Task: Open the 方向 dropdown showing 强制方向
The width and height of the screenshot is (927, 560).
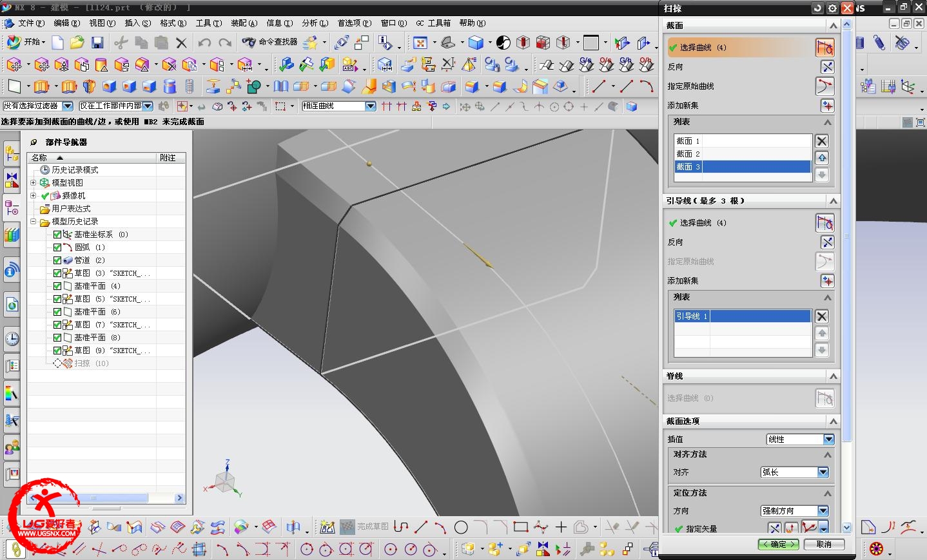Action: click(x=795, y=511)
